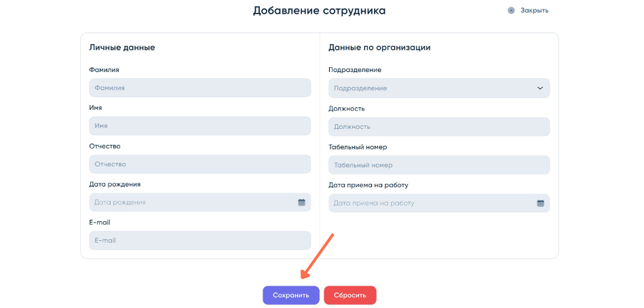
Task: Focus the Должность input field
Action: click(x=438, y=126)
